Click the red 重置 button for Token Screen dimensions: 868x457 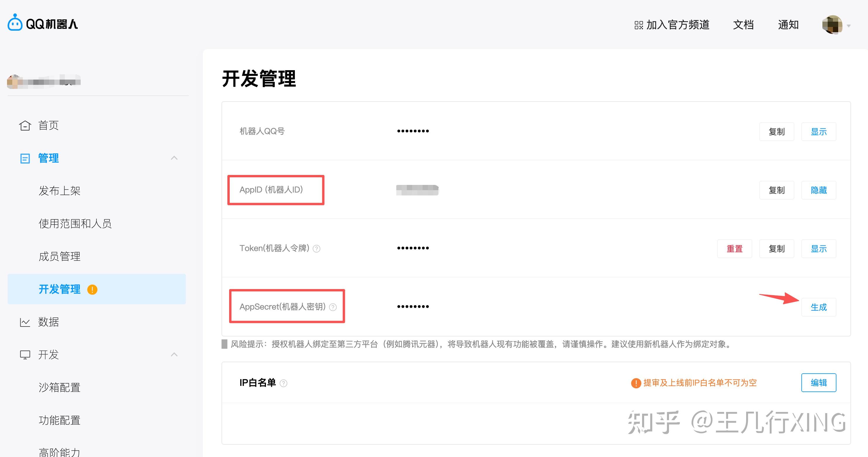734,249
